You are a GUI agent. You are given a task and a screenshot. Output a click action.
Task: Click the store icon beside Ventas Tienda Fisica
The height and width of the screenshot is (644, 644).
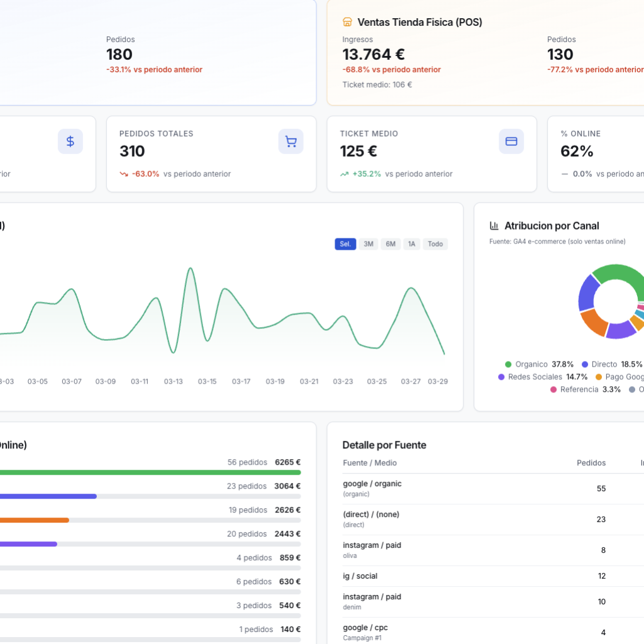click(347, 22)
